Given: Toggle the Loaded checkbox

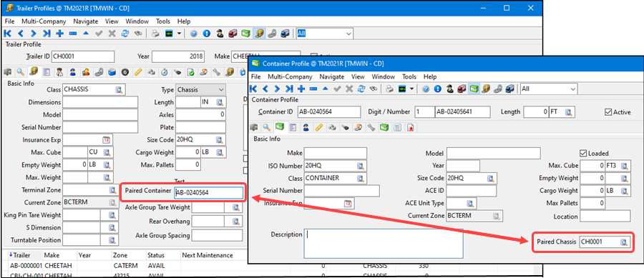Looking at the screenshot, I should coord(582,154).
